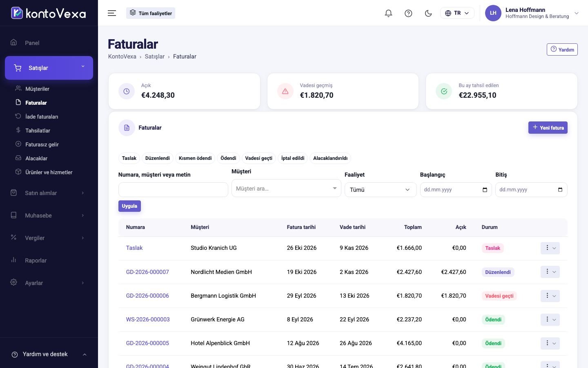Click the clock icon on Açık card

[x=127, y=91]
